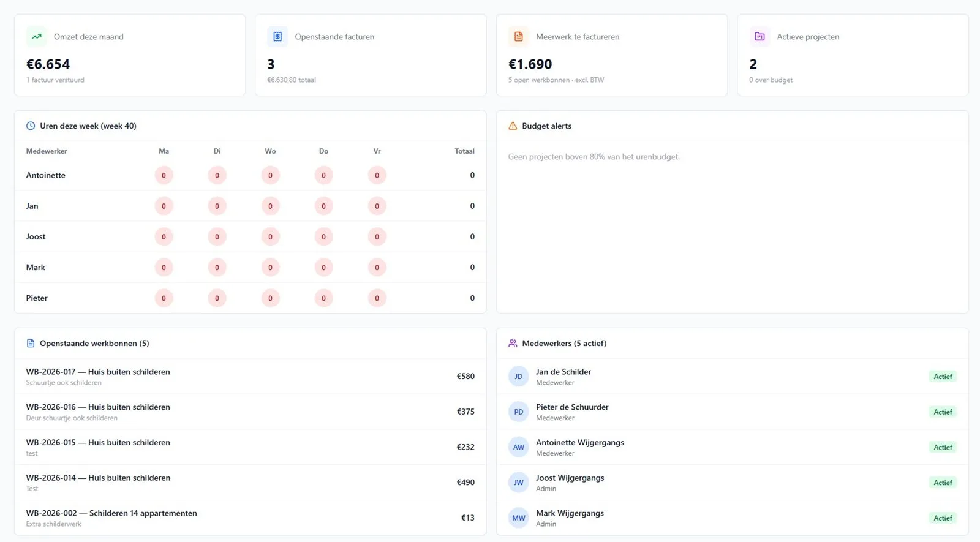
Task: Open the Openstaande facturen card showing 3
Action: pos(371,55)
